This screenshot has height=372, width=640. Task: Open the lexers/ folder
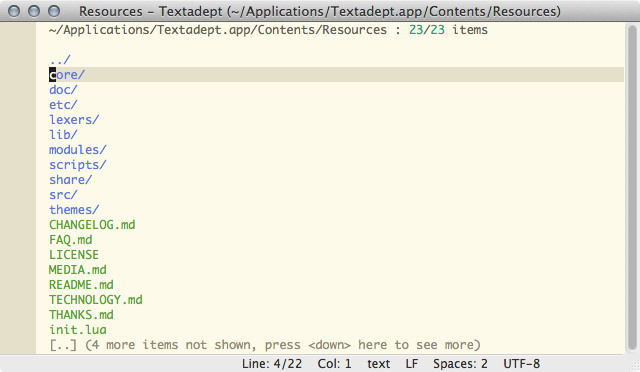coord(74,120)
